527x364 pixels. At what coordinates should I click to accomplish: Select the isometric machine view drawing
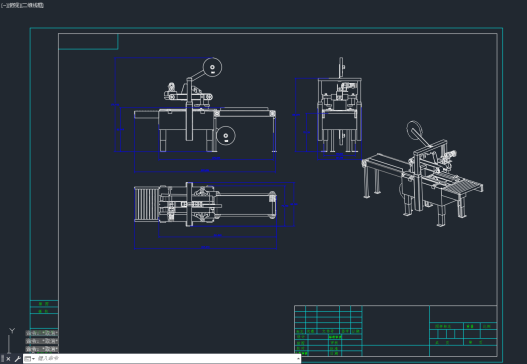pos(422,173)
